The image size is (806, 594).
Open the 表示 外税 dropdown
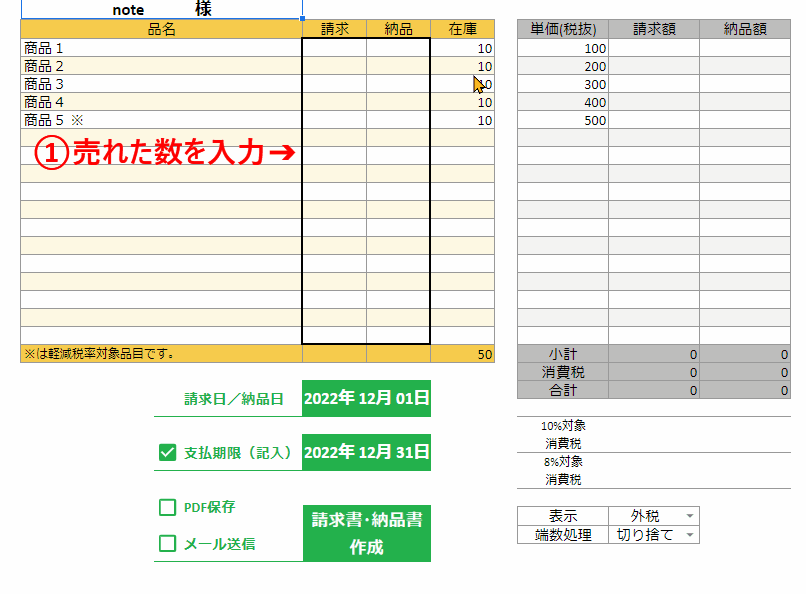pyautogui.click(x=689, y=516)
